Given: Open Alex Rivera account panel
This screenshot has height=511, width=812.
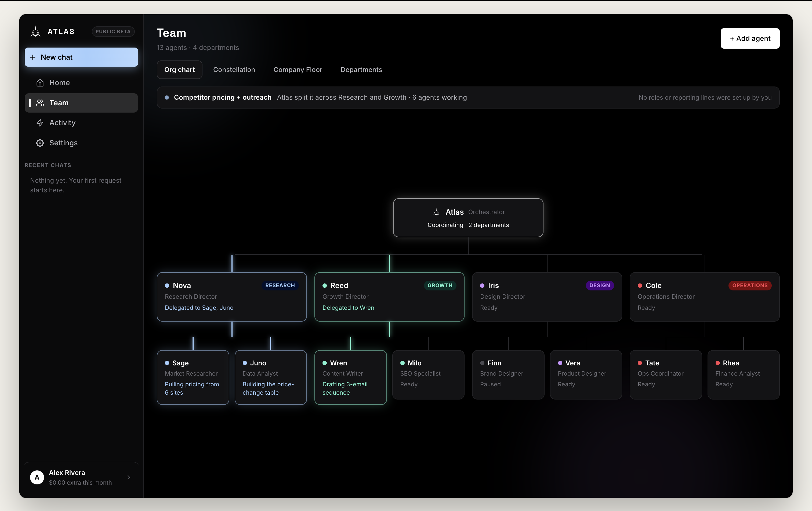Looking at the screenshot, I should click(x=81, y=477).
